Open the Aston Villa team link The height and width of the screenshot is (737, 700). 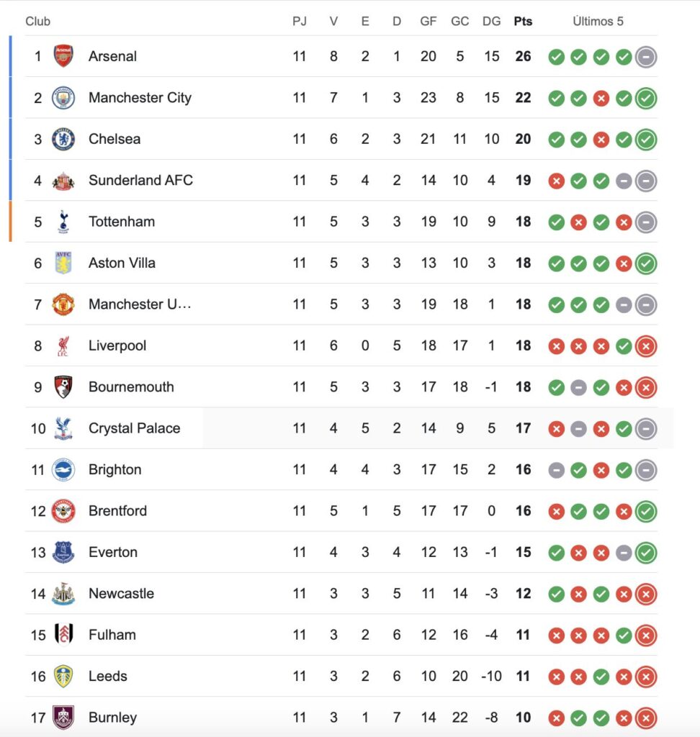(122, 263)
